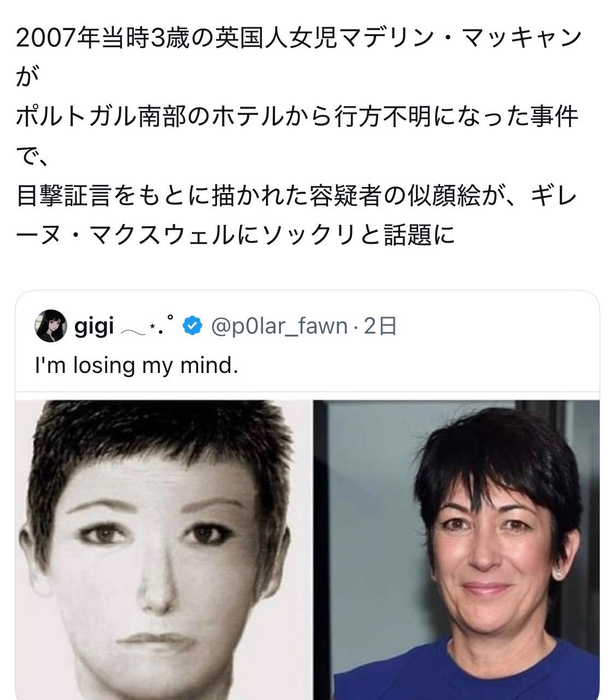This screenshot has height=700, width=615.
Task: Click the blue verified badge
Action: 191,326
